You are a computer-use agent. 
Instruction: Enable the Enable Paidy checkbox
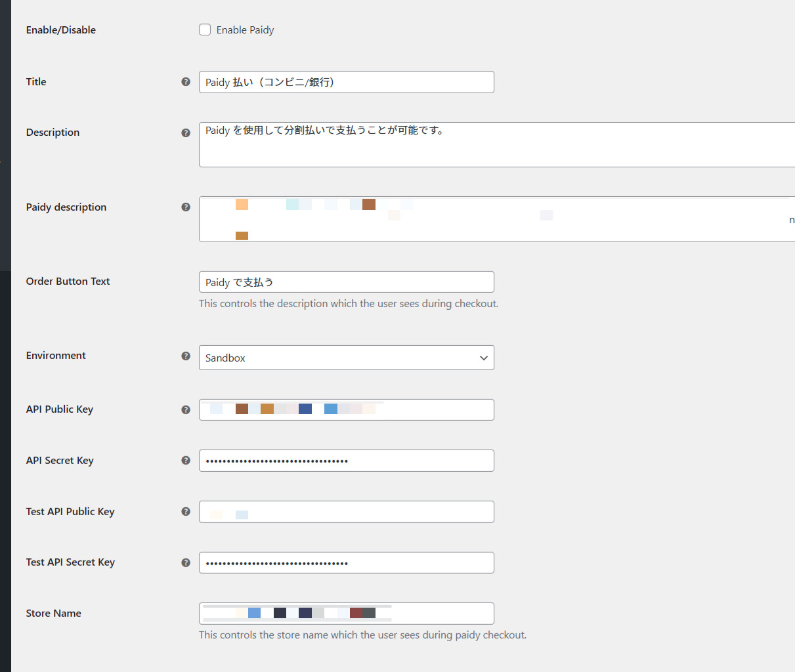pyautogui.click(x=205, y=30)
